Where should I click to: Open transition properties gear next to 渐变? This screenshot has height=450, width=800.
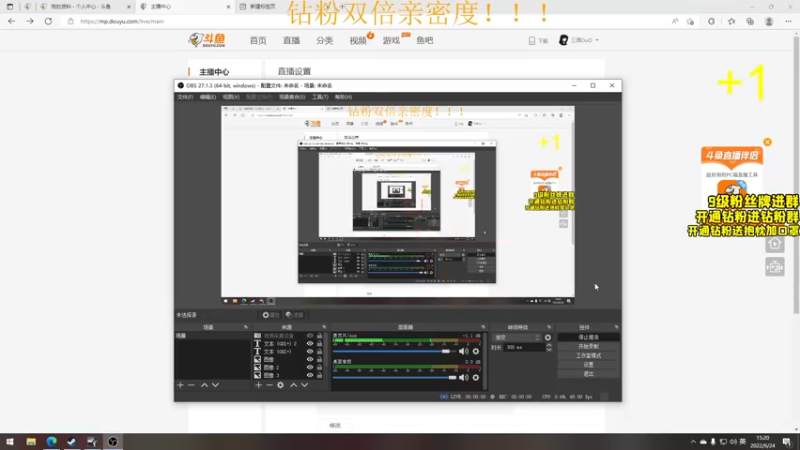548,338
